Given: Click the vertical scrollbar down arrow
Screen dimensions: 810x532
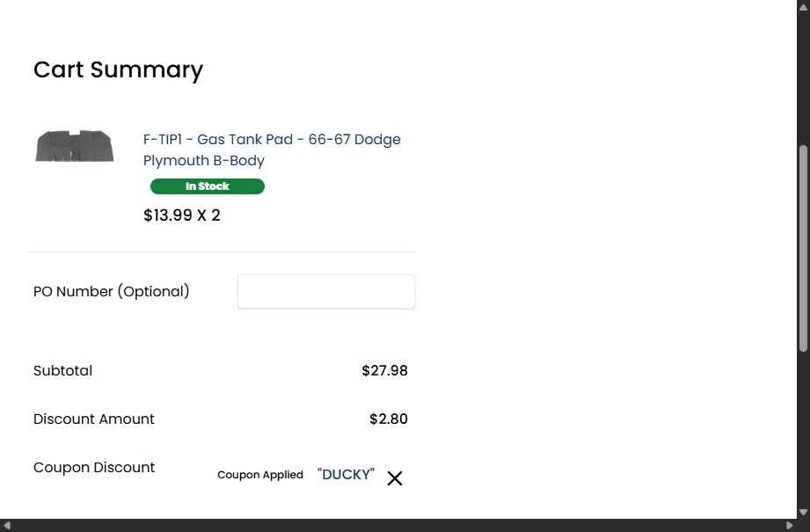Looking at the screenshot, I should (803, 513).
